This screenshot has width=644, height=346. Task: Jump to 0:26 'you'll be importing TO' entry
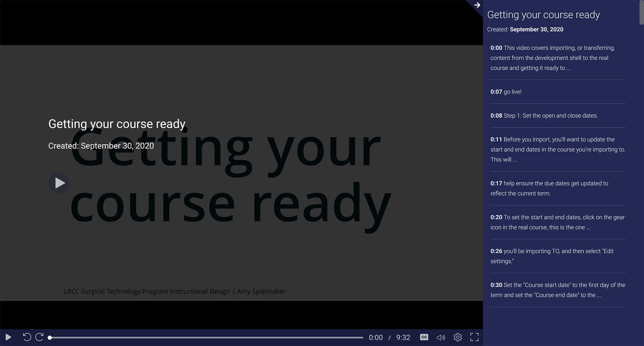558,256
